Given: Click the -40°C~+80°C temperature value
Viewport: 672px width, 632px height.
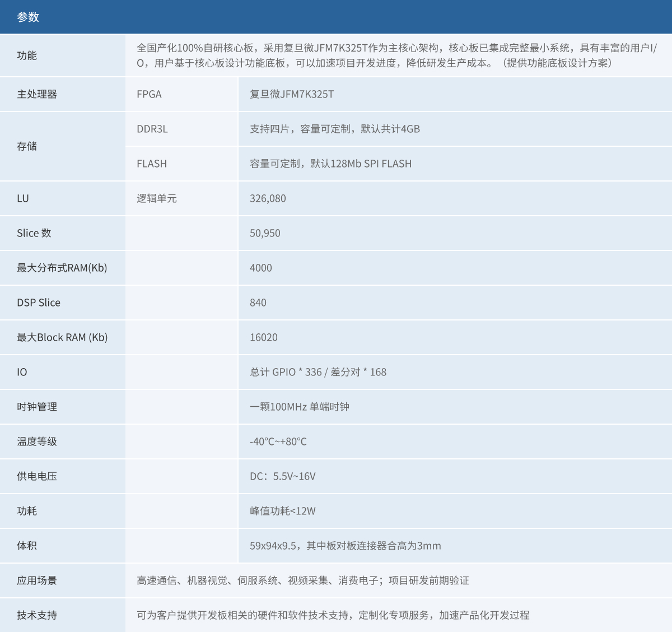Looking at the screenshot, I should tap(278, 442).
